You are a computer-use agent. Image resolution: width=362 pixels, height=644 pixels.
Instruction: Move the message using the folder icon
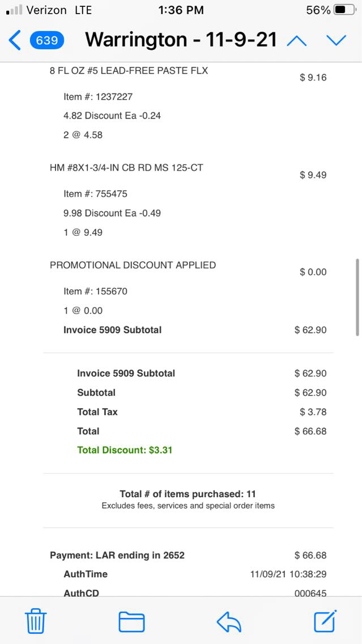click(x=131, y=621)
